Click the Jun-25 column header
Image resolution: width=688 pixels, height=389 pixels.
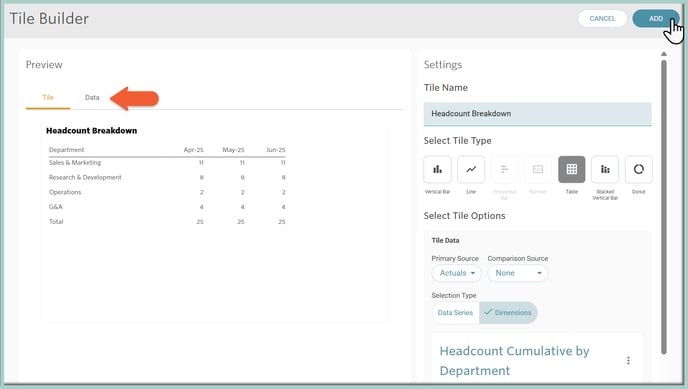pyautogui.click(x=276, y=150)
